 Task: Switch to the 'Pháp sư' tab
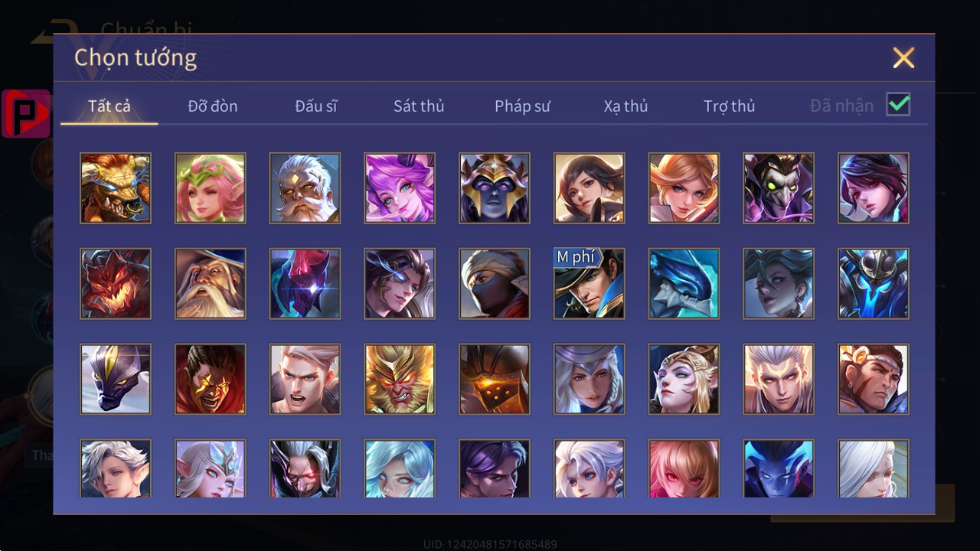coord(522,106)
